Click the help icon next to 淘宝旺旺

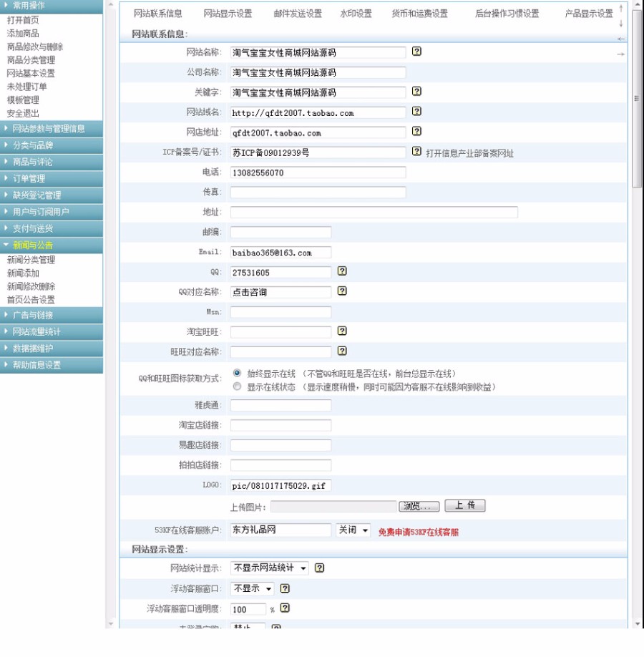(x=343, y=331)
